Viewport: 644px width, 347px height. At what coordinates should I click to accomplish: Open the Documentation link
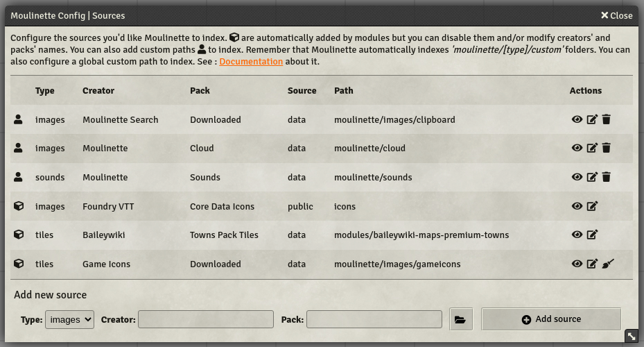point(251,62)
